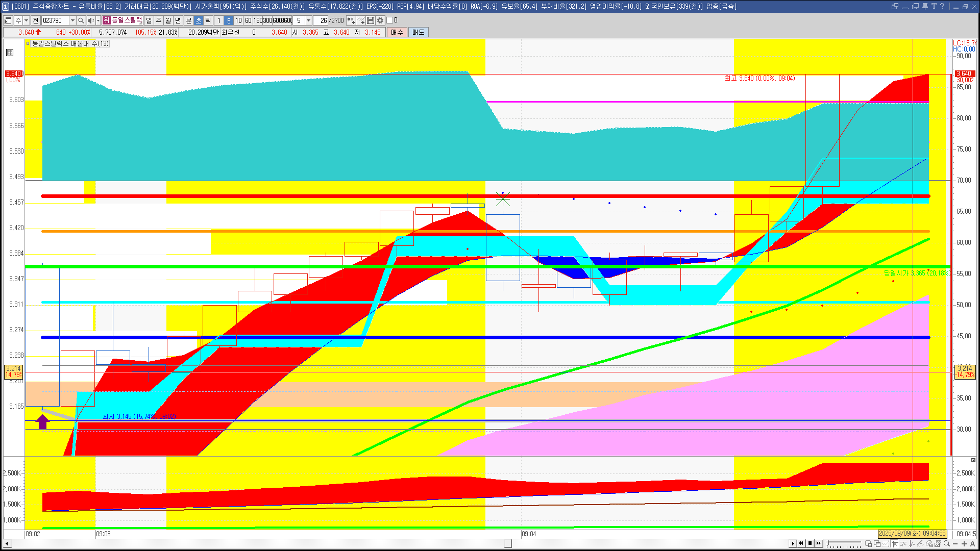The image size is (980, 551).
Task: Click the speaker sound icon
Action: tap(91, 20)
